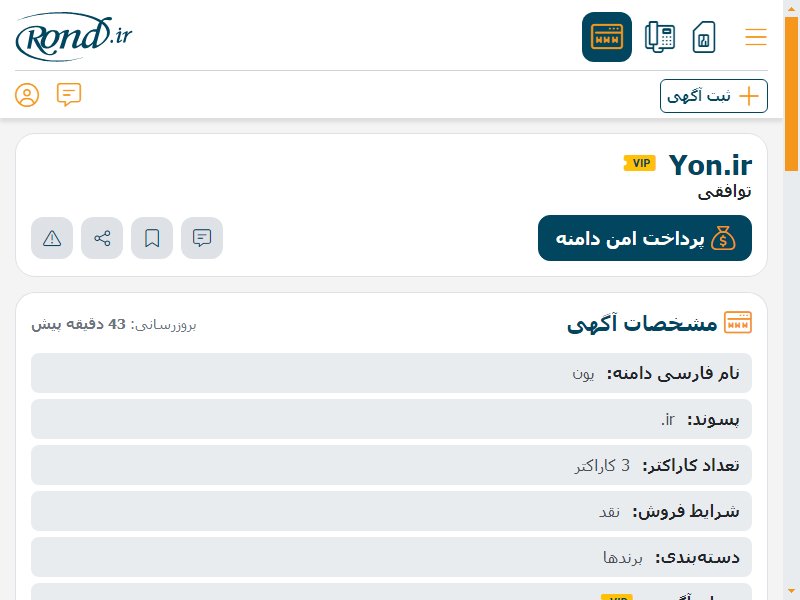Image resolution: width=800 pixels, height=600 pixels.
Task: Click the بروزرسانی 43 دقیقه پیش text
Action: click(114, 324)
